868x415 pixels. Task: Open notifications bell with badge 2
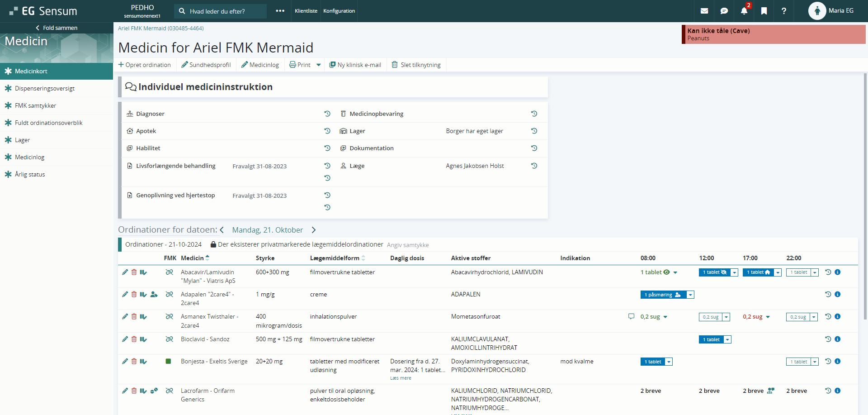pos(744,11)
